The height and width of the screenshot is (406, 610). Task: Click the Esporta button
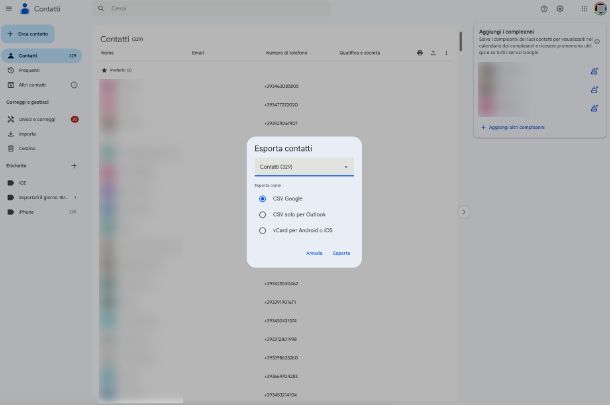coord(341,253)
